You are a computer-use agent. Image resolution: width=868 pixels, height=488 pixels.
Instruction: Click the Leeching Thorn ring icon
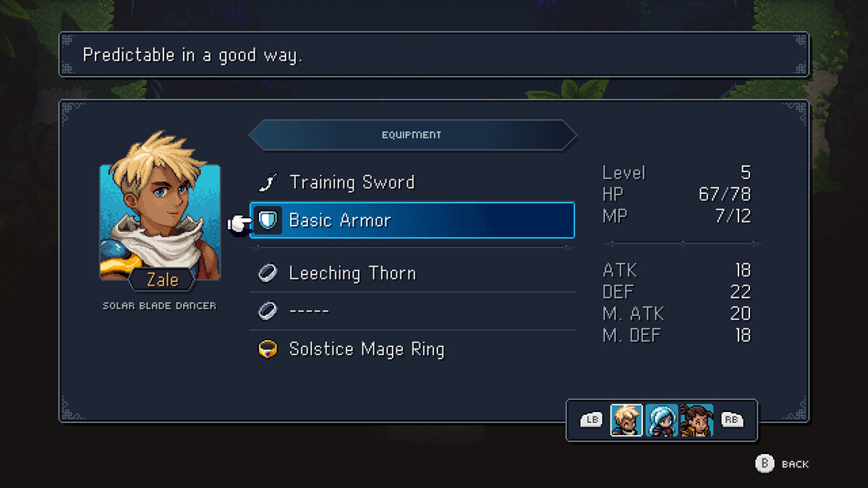[268, 273]
